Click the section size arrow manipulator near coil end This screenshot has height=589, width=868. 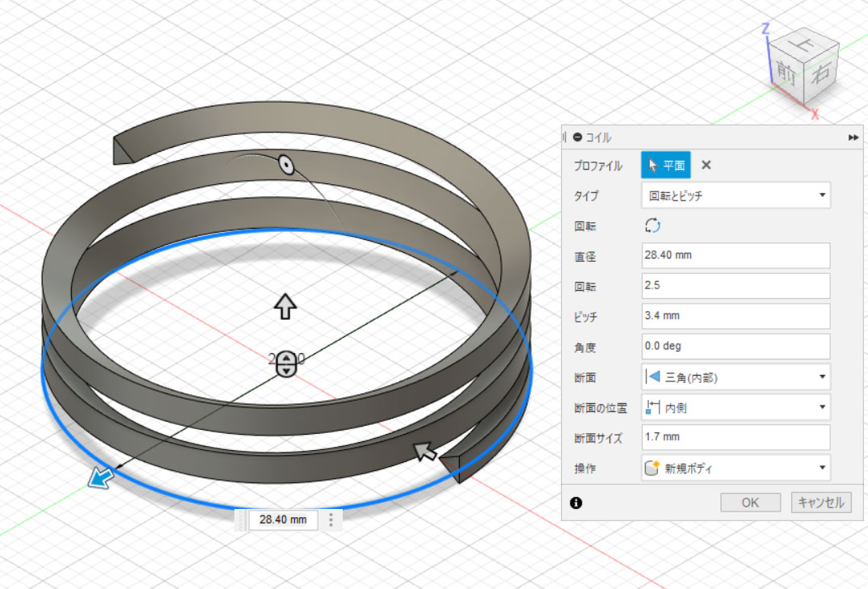click(426, 452)
